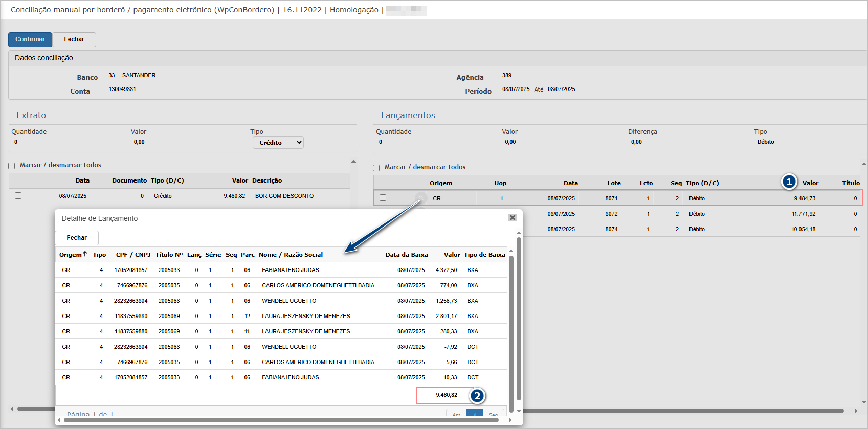Click Fechar inside the detail dialog
This screenshot has height=429, width=868.
[77, 238]
